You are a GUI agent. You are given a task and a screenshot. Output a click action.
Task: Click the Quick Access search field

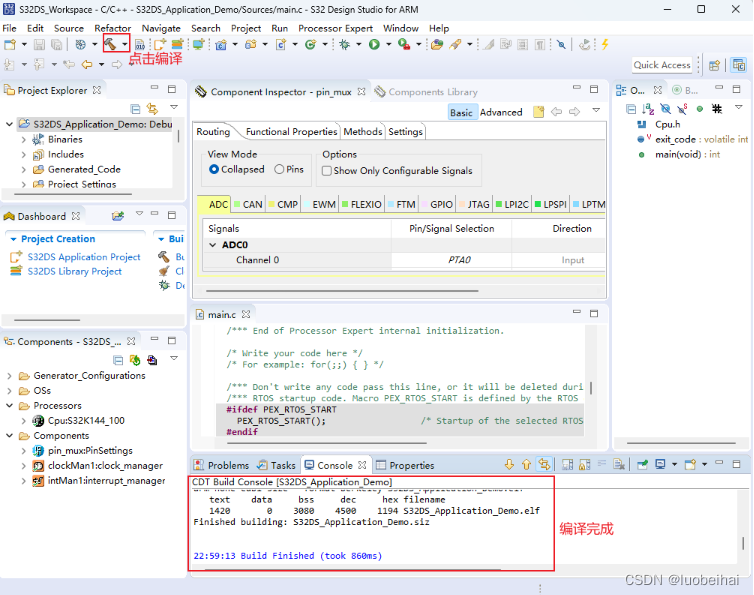tap(662, 65)
